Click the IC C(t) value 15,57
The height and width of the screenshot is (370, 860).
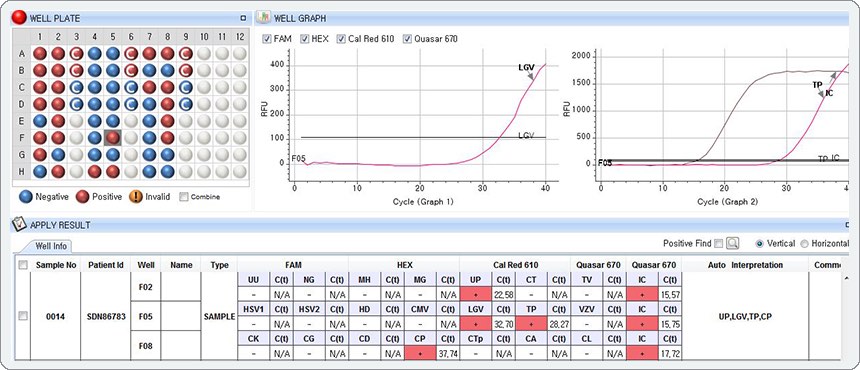[x=671, y=295]
